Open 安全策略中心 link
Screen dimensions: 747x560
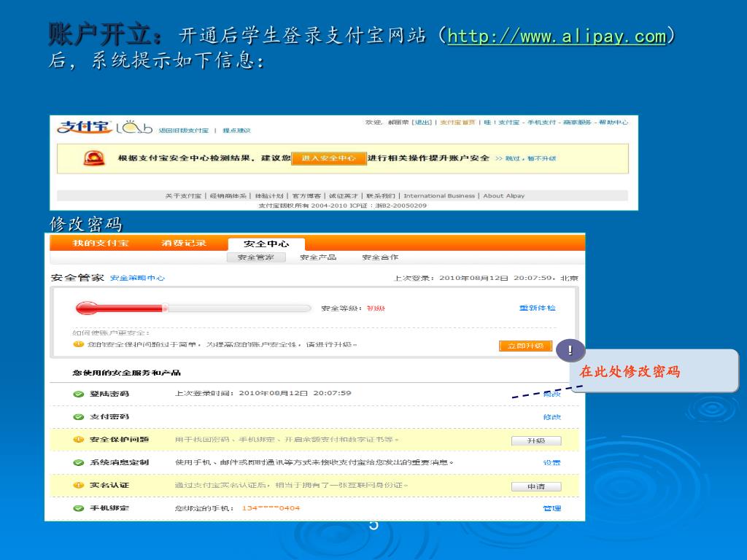tap(137, 278)
